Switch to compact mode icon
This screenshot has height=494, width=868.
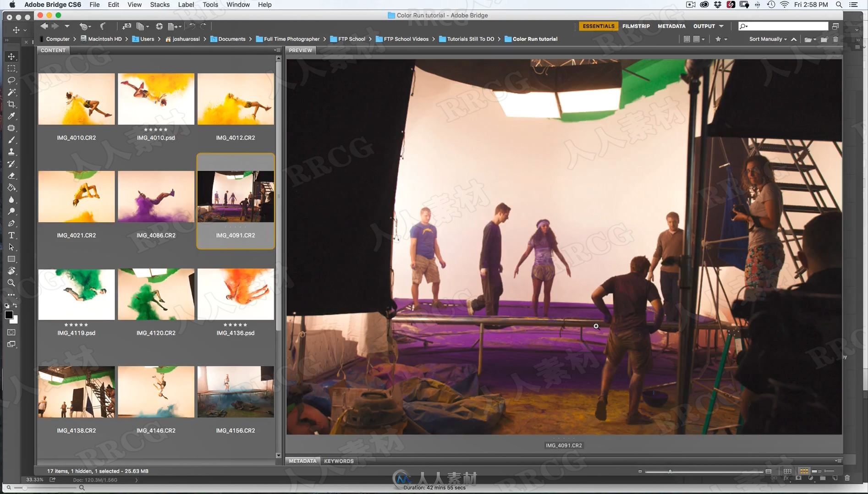(x=835, y=26)
